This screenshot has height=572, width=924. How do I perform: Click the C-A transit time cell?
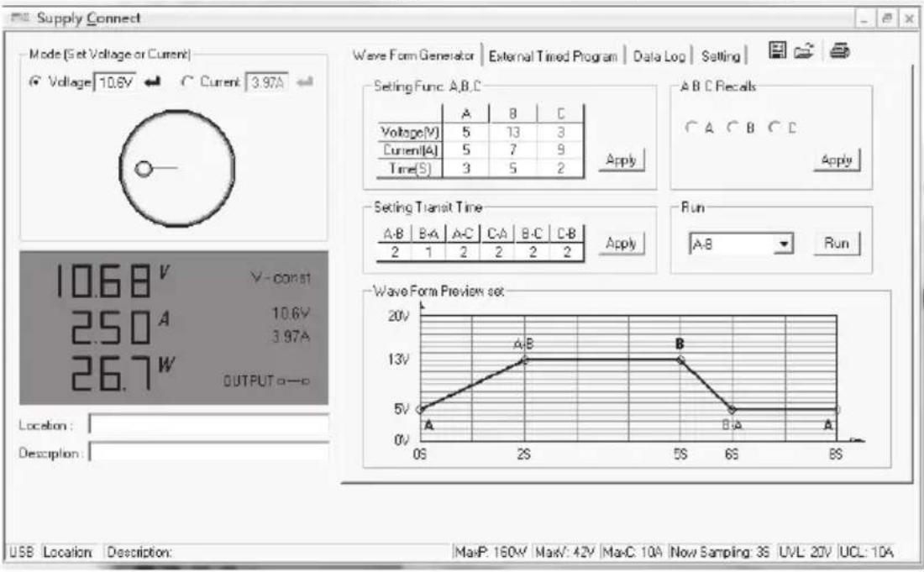[498, 252]
